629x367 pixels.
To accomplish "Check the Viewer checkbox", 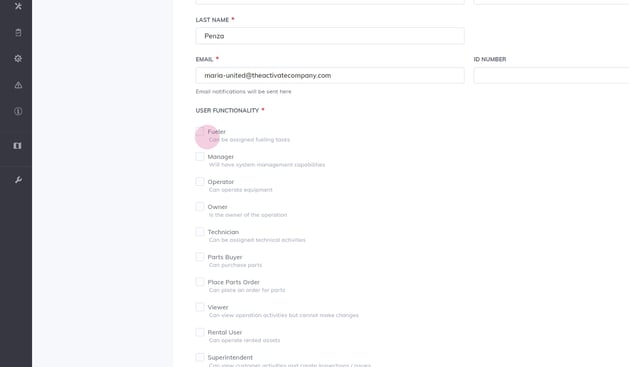I will 200,307.
